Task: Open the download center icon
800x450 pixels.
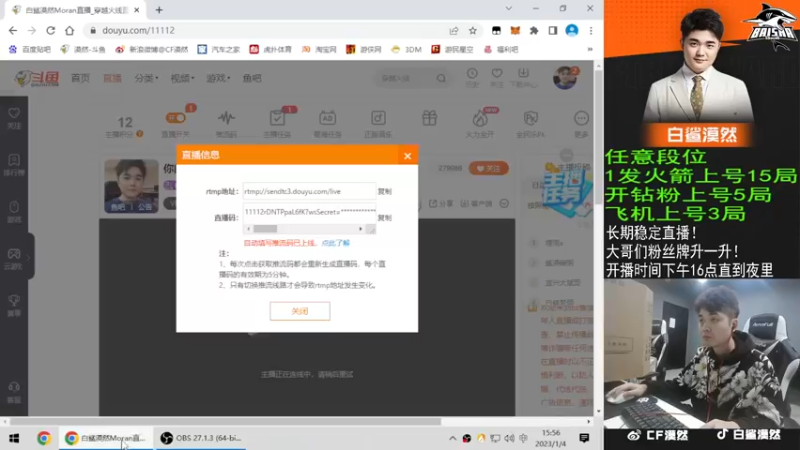Action: tap(523, 73)
